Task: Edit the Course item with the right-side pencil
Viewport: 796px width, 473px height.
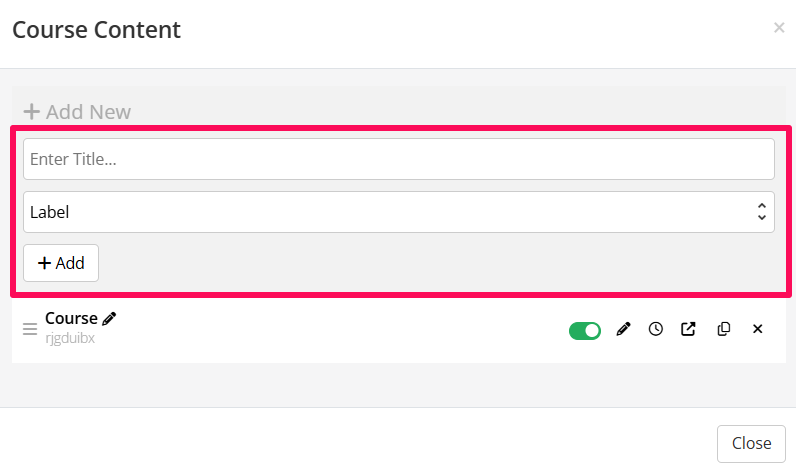Action: coord(624,329)
